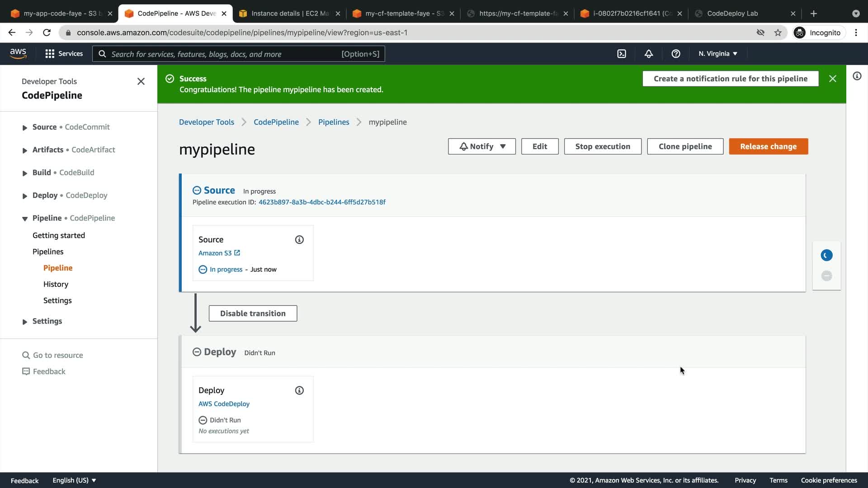The height and width of the screenshot is (488, 868).
Task: Click the Deploy action info icon
Action: (299, 390)
